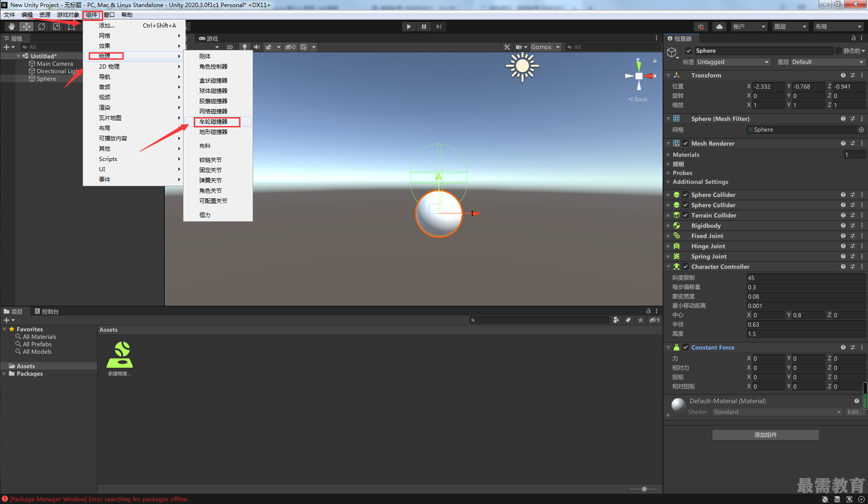Collapse the Favorites tree in Project
The width and height of the screenshot is (868, 504).
tap(5, 329)
